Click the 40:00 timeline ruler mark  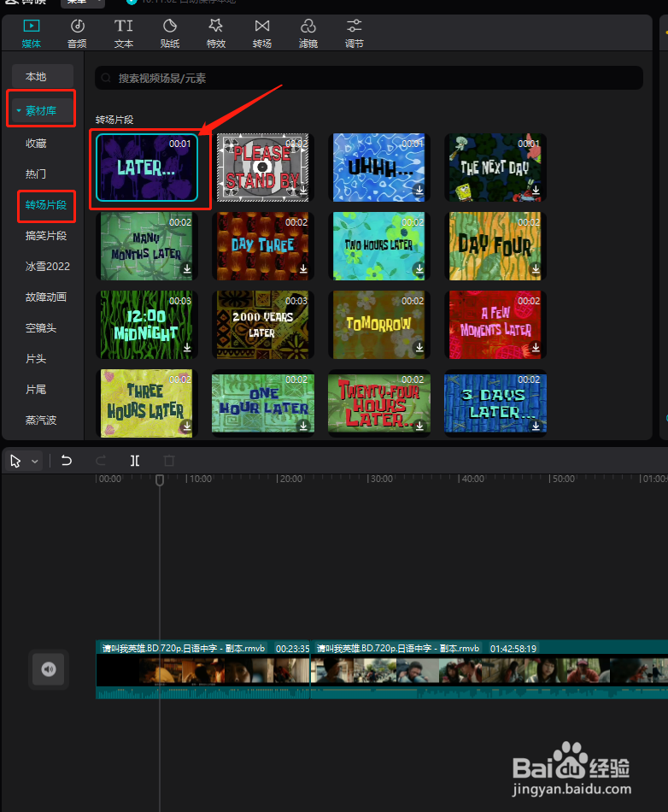pyautogui.click(x=472, y=479)
